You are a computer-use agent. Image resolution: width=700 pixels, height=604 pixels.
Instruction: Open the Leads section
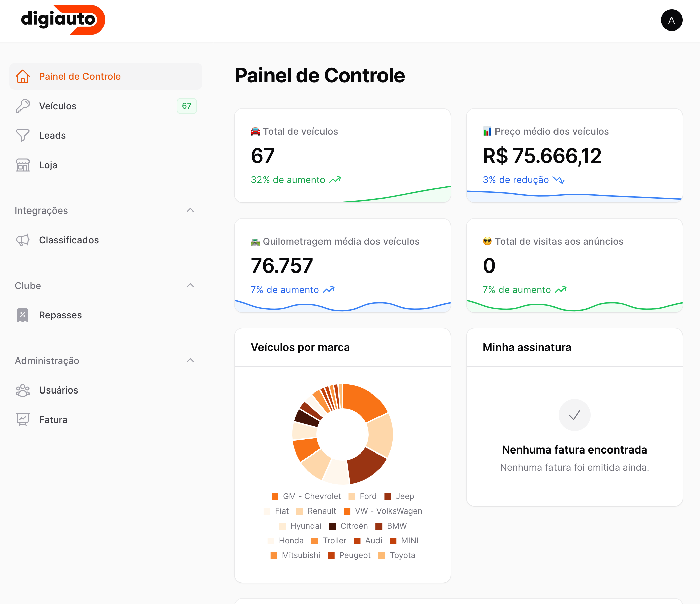pos(52,135)
